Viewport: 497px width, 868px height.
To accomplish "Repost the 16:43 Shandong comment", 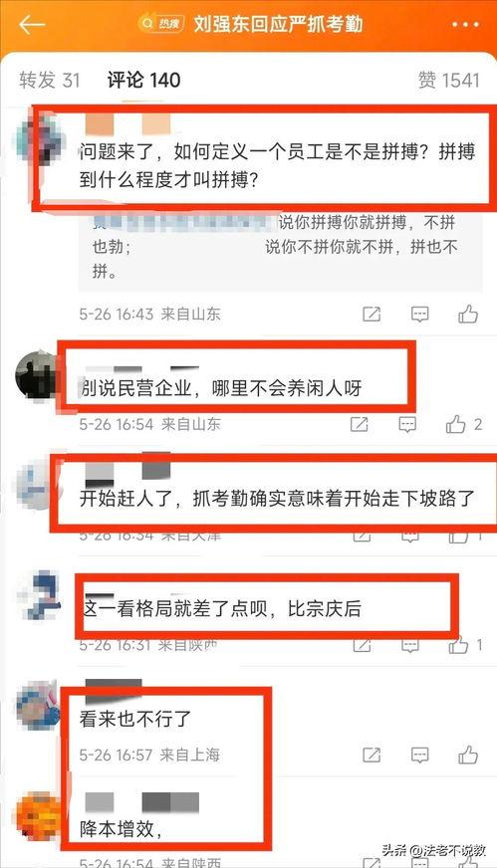I will pyautogui.click(x=372, y=315).
